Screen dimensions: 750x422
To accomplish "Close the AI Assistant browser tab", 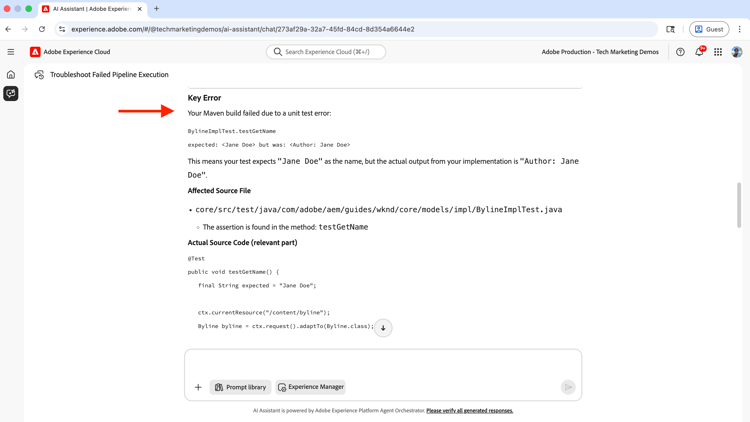I will (x=140, y=9).
